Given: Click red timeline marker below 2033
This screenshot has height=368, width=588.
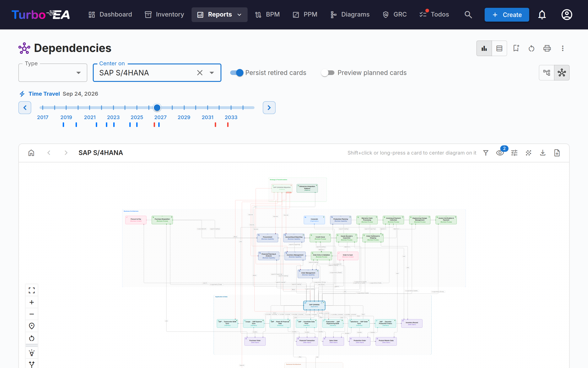Looking at the screenshot, I should [228, 125].
